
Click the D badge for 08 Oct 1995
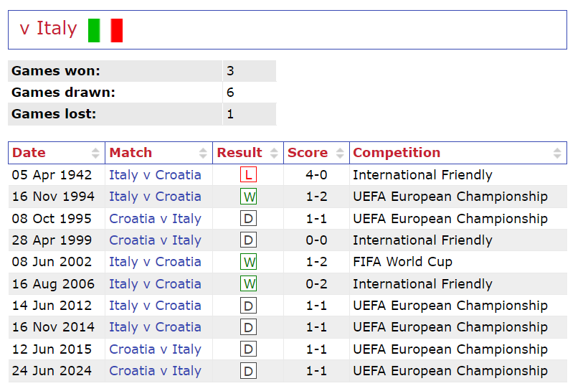[x=248, y=219]
